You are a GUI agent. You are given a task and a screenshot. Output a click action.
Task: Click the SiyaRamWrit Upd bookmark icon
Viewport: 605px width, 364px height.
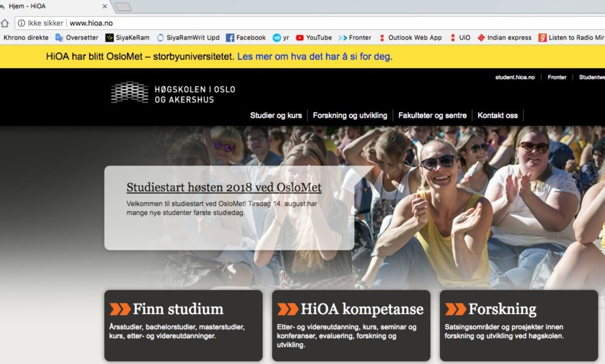160,37
